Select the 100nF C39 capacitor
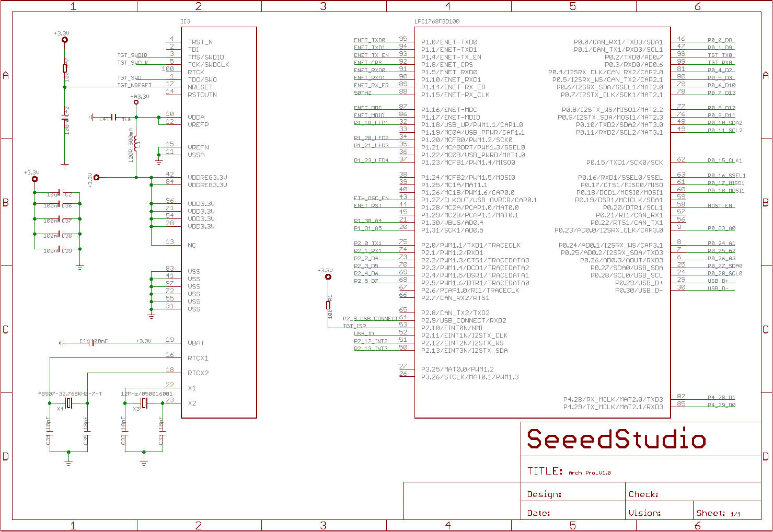The image size is (773, 532). point(61,249)
